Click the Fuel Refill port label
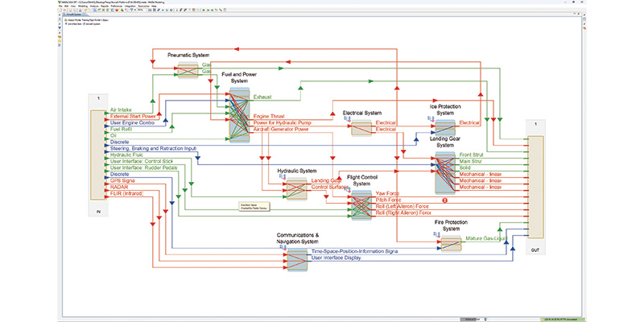644x322 pixels. click(120, 129)
